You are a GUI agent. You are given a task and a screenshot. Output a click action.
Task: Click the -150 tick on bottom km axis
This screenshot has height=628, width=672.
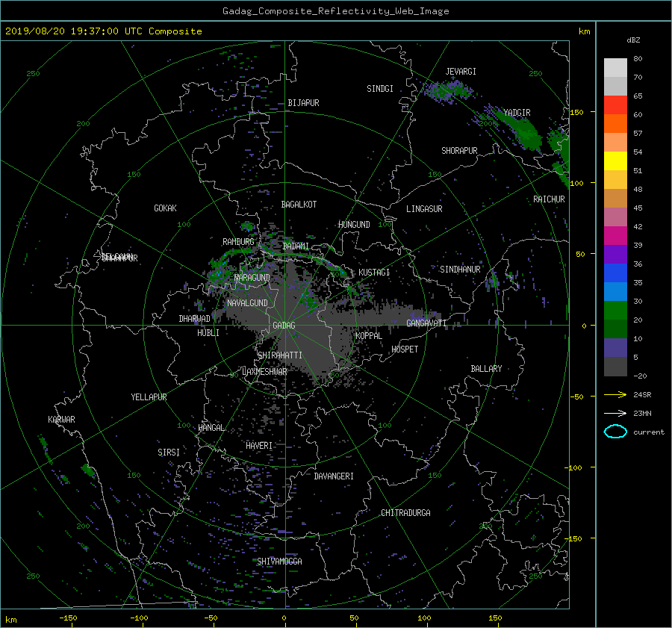pos(68,618)
